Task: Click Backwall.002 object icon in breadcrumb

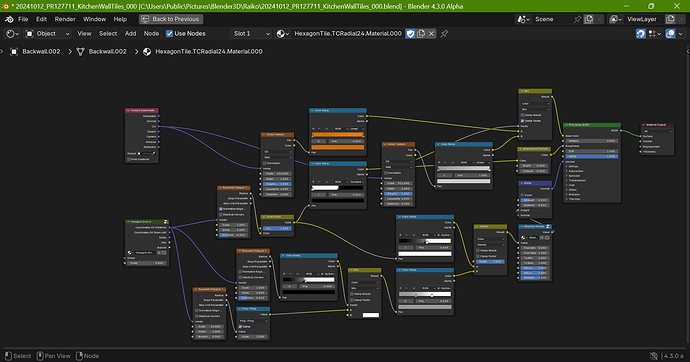Action: [14, 51]
